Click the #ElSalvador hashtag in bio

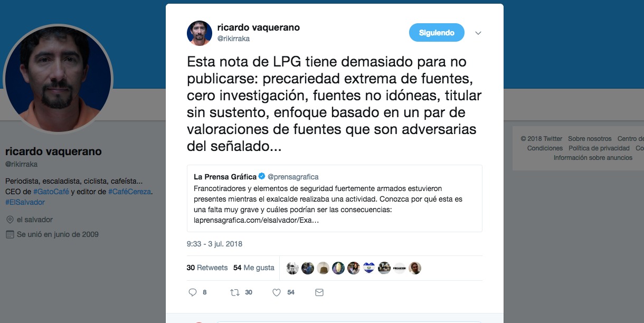point(25,202)
